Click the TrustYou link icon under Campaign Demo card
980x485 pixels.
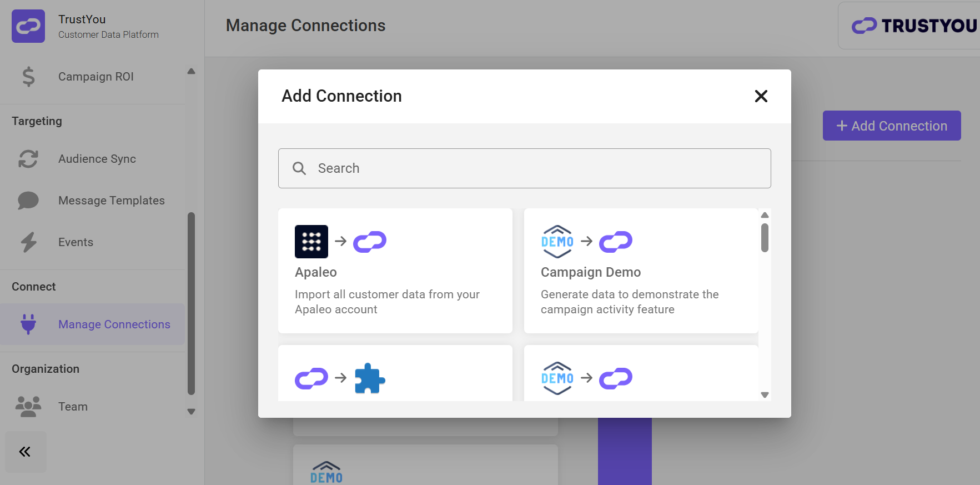[x=616, y=378]
